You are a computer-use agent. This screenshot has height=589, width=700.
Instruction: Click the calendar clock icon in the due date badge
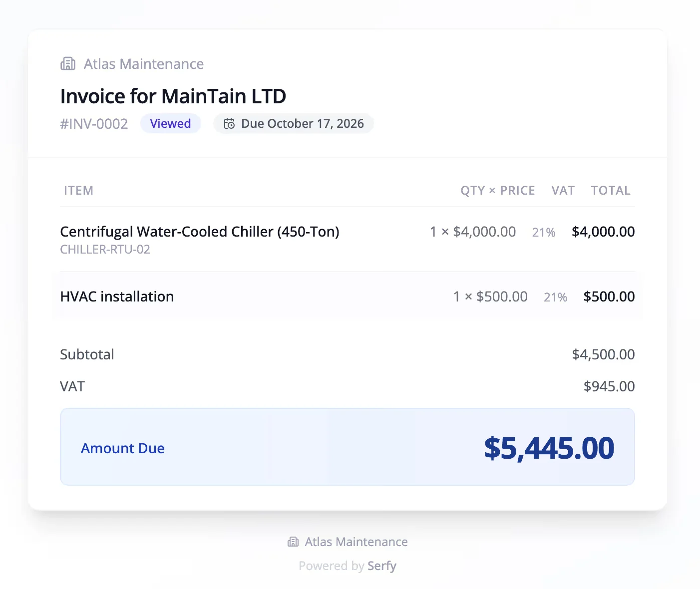pos(229,124)
